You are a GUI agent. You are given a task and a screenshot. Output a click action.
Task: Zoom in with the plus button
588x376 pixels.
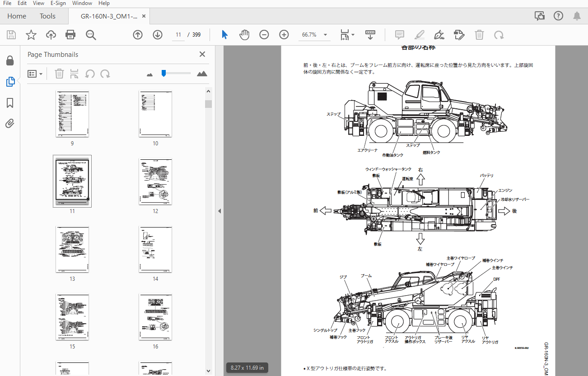(284, 35)
